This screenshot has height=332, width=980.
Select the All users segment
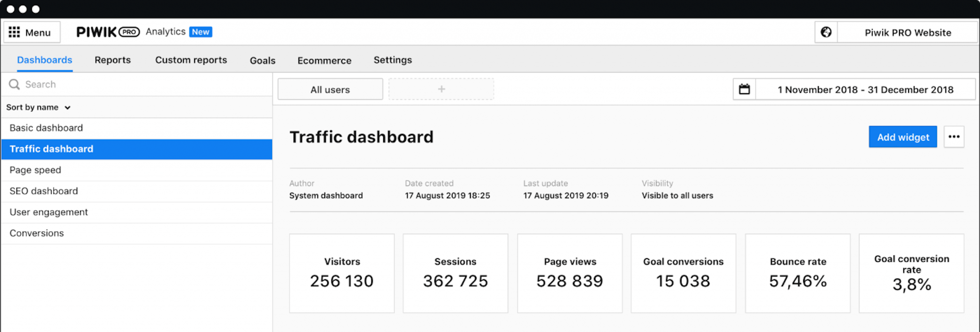click(x=330, y=90)
